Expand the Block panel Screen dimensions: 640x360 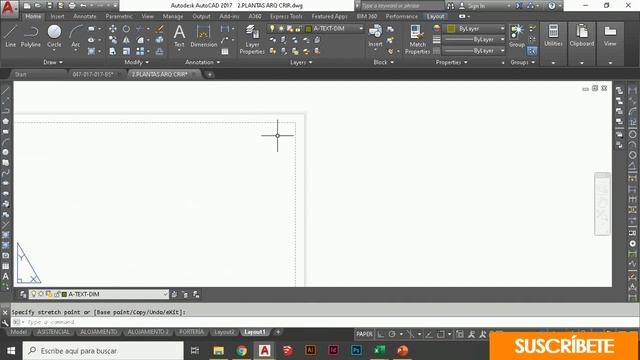coord(383,62)
